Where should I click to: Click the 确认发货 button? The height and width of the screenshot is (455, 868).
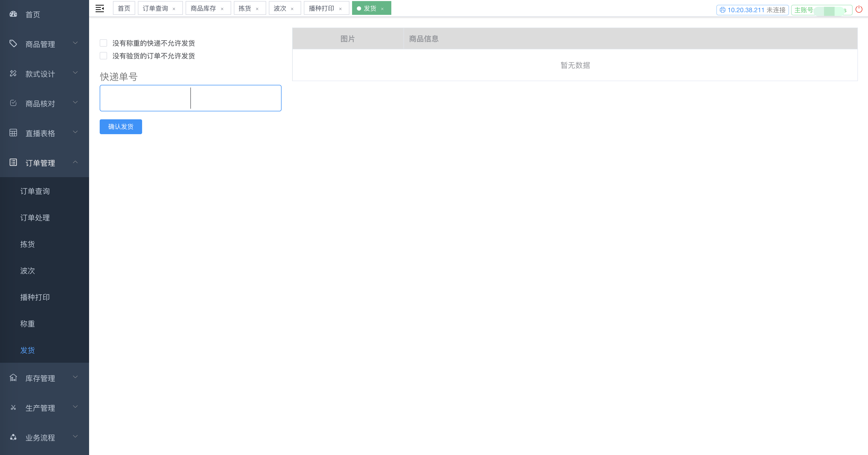(121, 127)
